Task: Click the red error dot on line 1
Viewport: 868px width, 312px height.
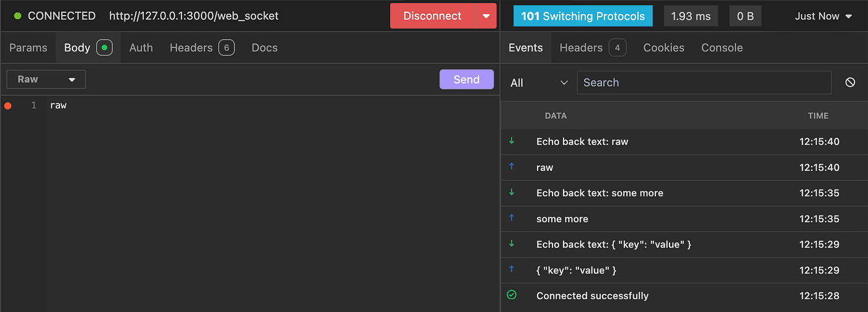Action: click(x=8, y=106)
